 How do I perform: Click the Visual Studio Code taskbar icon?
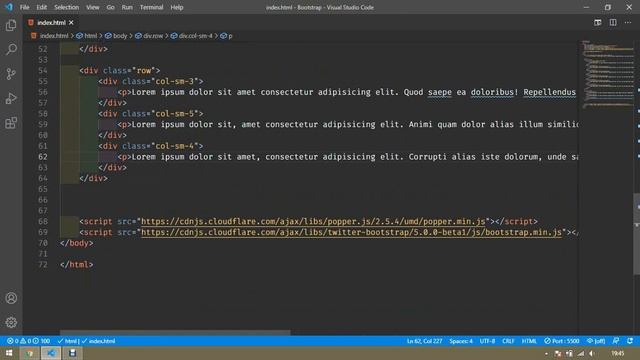click(51, 353)
